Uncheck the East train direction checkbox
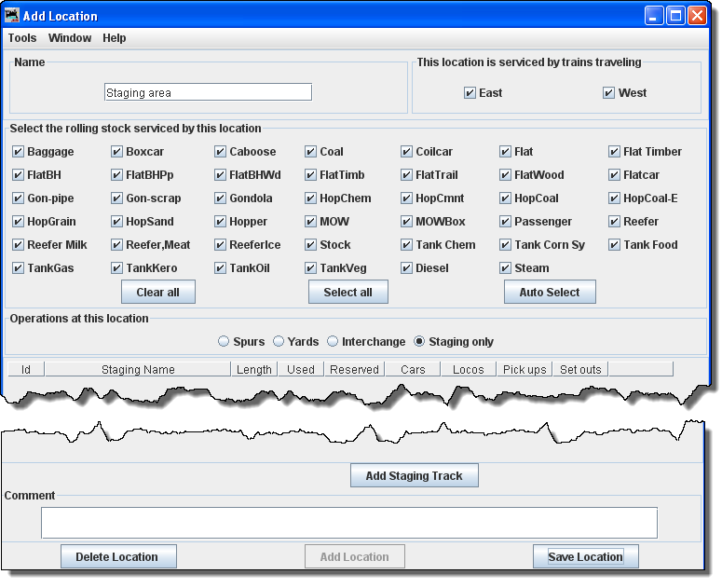722x588 pixels. click(x=470, y=93)
